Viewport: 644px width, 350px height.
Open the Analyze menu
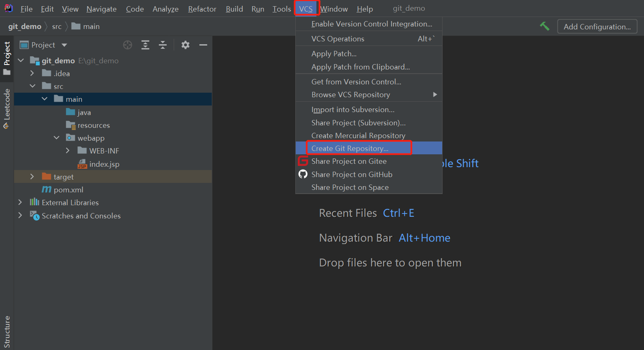coord(165,9)
